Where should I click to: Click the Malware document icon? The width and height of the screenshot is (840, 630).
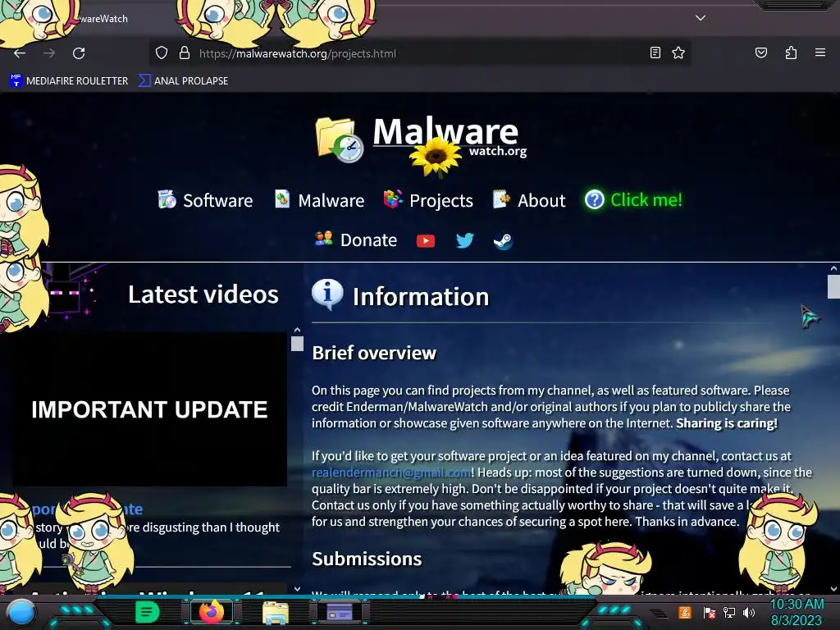click(282, 199)
